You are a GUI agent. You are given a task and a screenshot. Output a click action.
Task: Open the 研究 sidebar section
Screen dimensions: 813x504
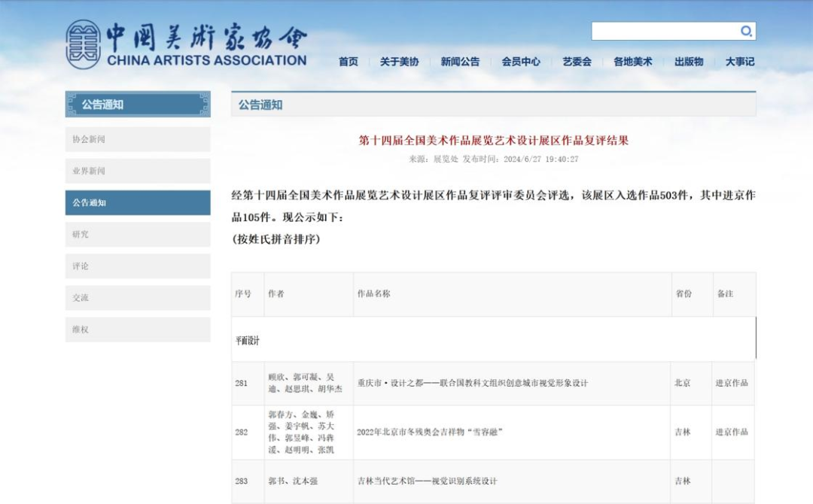click(138, 235)
